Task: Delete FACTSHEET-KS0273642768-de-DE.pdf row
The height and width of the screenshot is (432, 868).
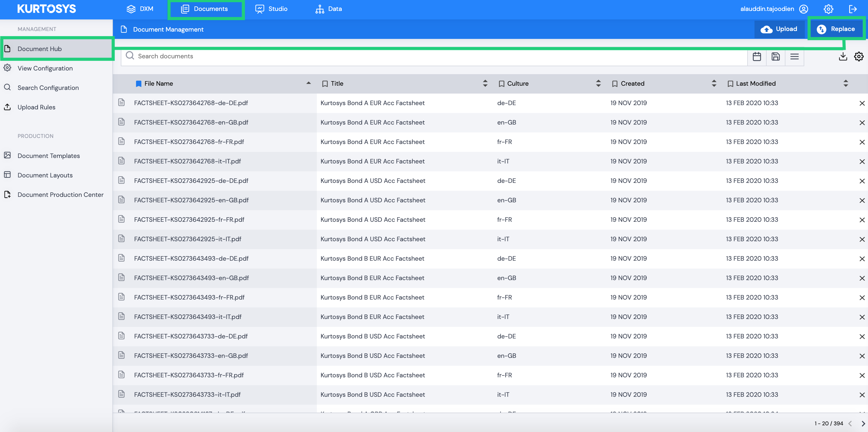Action: [x=862, y=103]
